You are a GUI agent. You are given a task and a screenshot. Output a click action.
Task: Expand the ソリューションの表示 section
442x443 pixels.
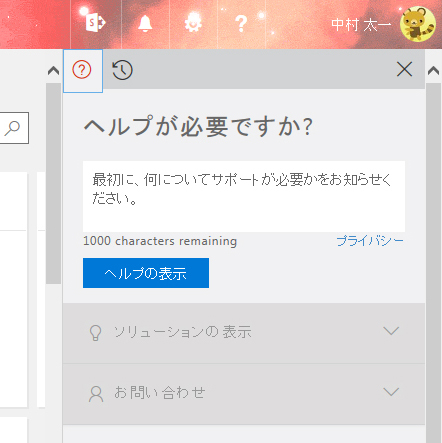click(x=244, y=333)
